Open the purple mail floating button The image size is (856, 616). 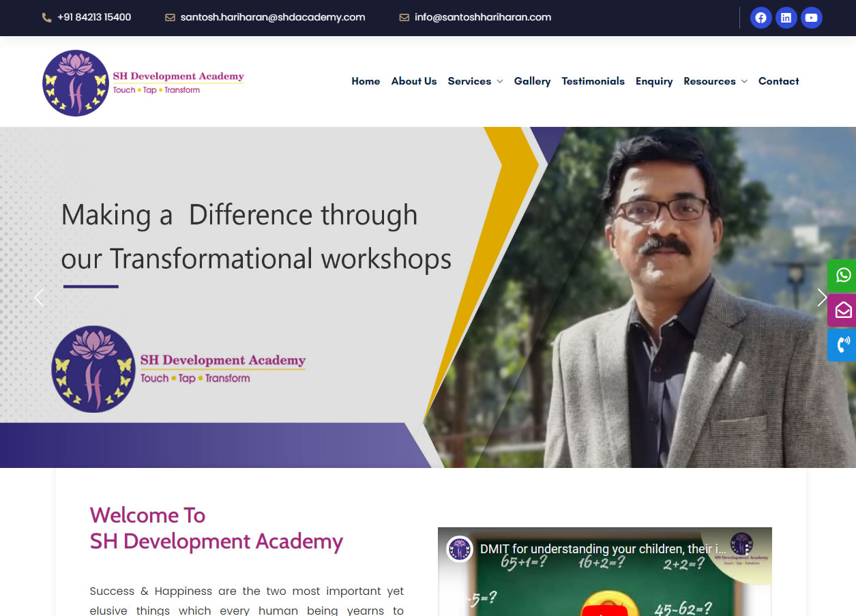(842, 310)
